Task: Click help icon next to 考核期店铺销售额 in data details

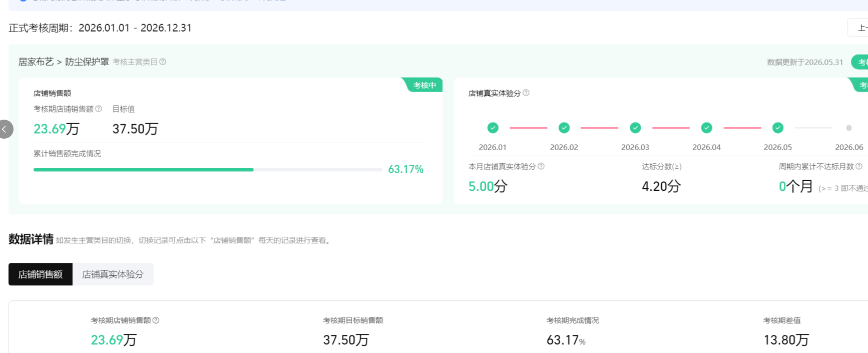Action: pyautogui.click(x=156, y=320)
